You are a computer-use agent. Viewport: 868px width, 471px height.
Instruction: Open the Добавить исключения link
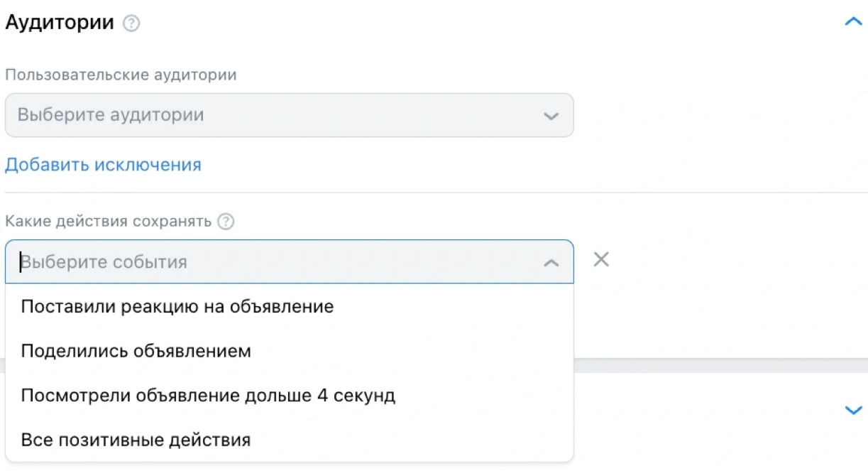pos(103,165)
